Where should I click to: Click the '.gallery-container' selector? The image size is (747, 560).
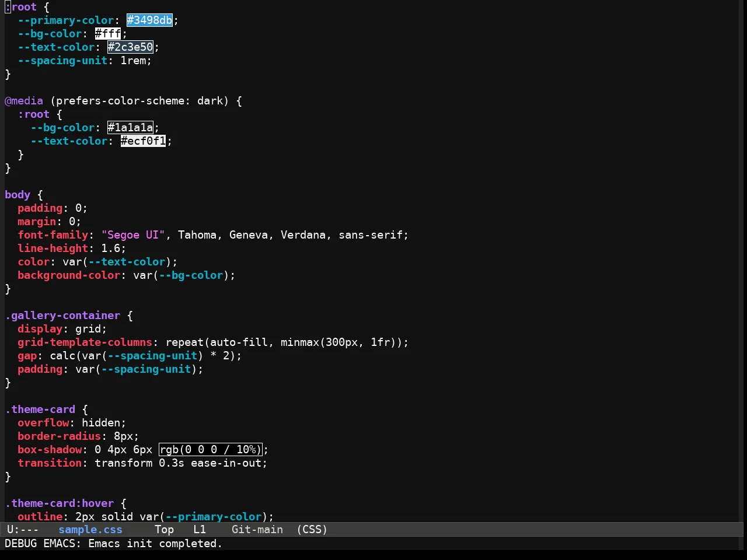62,316
